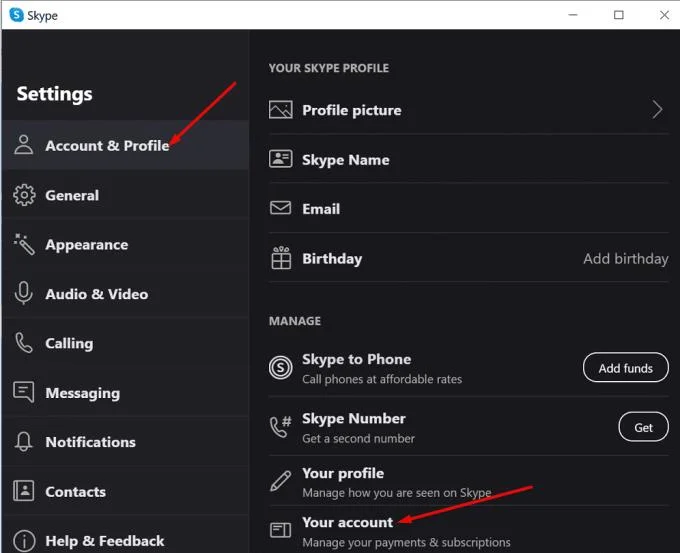Click the Email envelope icon
Screen dimensions: 680x553
[x=281, y=208]
